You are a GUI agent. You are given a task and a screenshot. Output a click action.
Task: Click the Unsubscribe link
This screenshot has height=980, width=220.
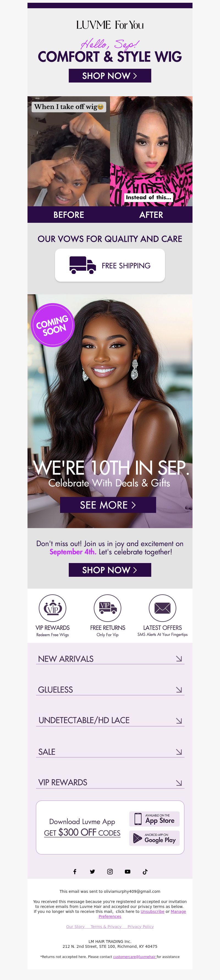tap(152, 912)
